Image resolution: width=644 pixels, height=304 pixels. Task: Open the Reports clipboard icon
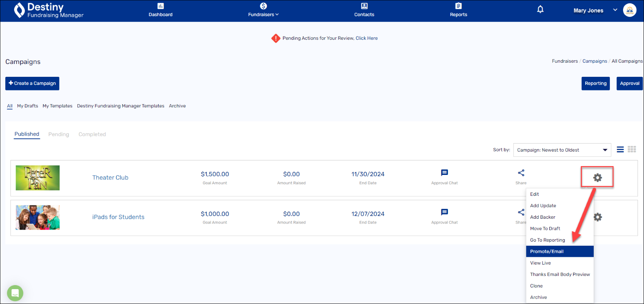click(x=458, y=6)
